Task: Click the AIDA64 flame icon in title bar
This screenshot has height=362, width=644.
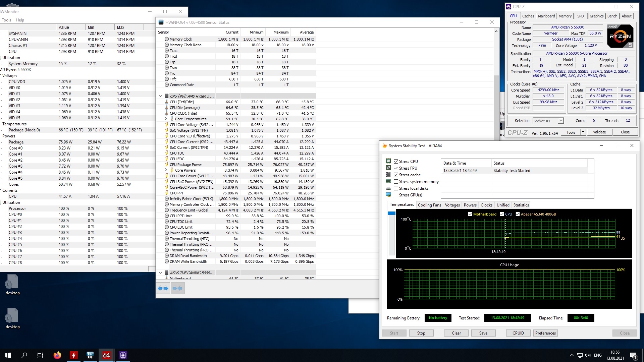Action: [x=385, y=146]
